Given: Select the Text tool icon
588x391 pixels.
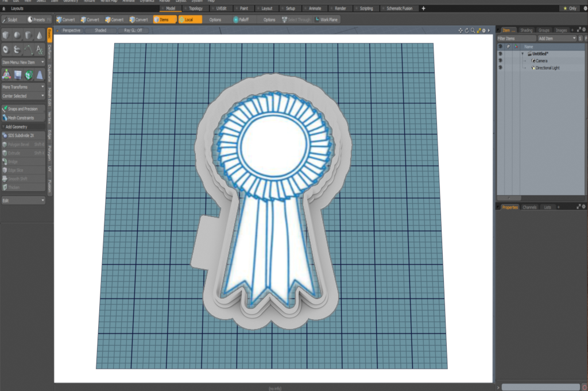Looking at the screenshot, I should [40, 49].
